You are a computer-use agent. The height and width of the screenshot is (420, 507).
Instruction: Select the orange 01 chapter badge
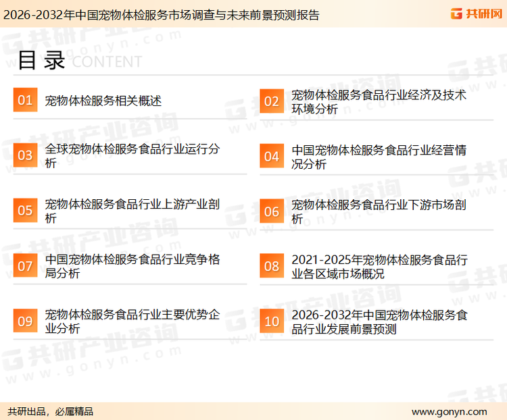coord(25,100)
